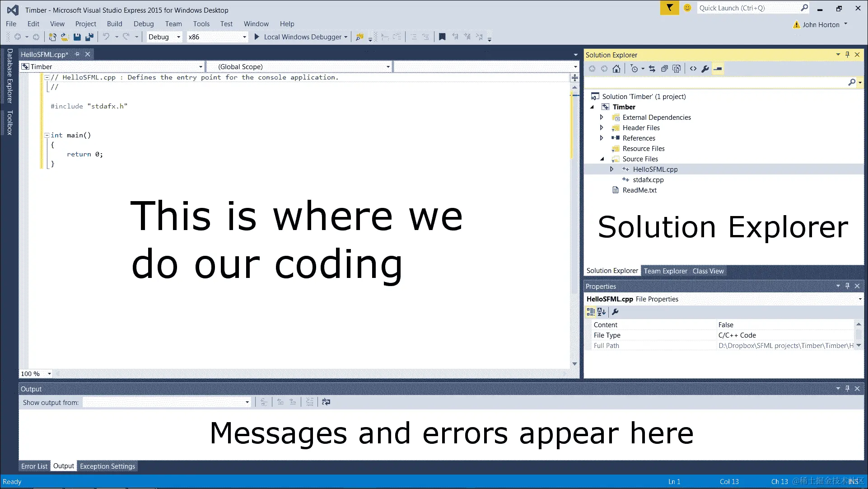Viewport: 868px width, 489px height.
Task: Toggle Preview Selected Items in Solution Explorer
Action: 718,69
